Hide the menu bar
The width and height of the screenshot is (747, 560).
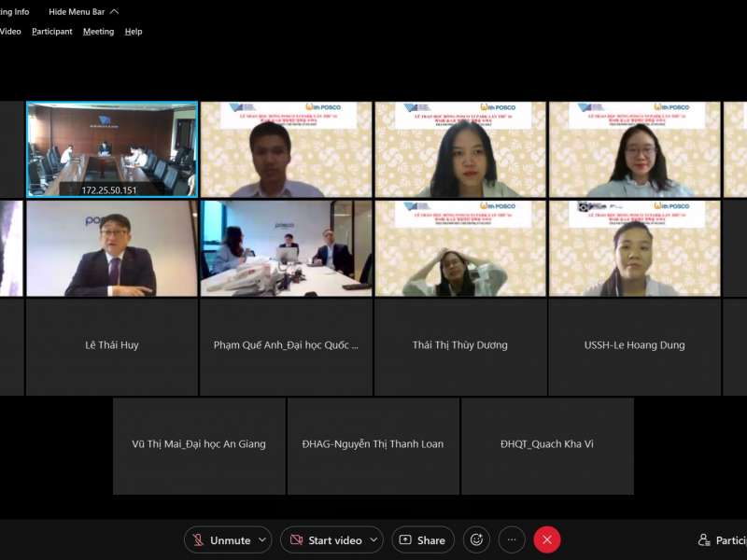(77, 12)
